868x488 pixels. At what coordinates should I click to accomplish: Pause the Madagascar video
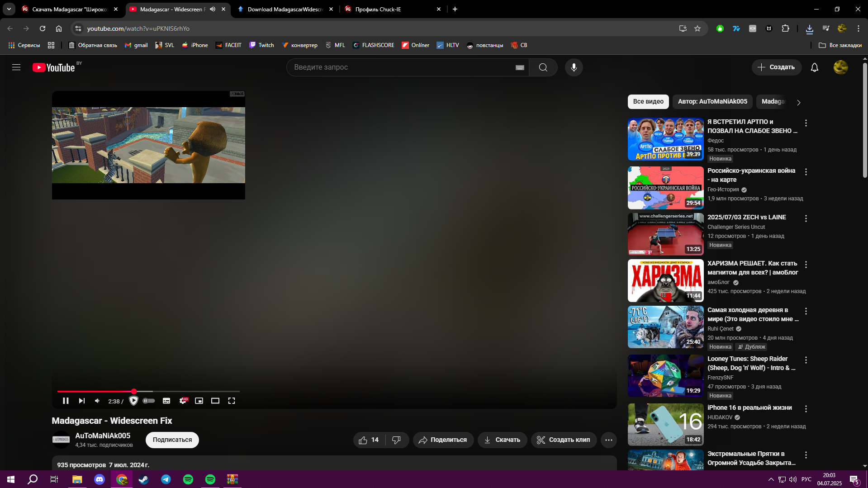(66, 401)
